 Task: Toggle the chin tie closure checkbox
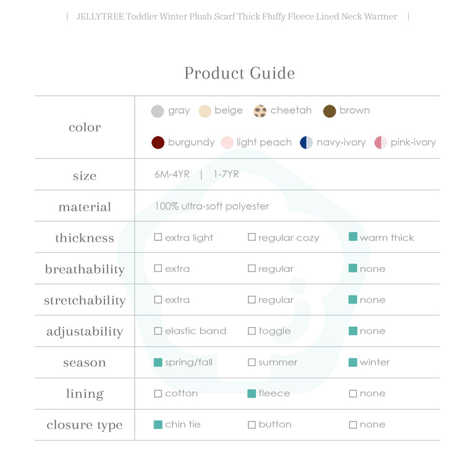point(158,425)
